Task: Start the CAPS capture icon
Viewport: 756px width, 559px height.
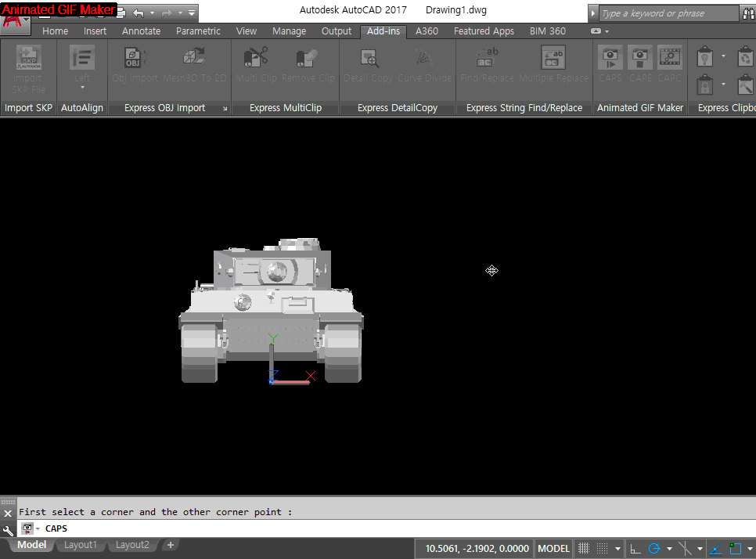Action: [x=610, y=59]
